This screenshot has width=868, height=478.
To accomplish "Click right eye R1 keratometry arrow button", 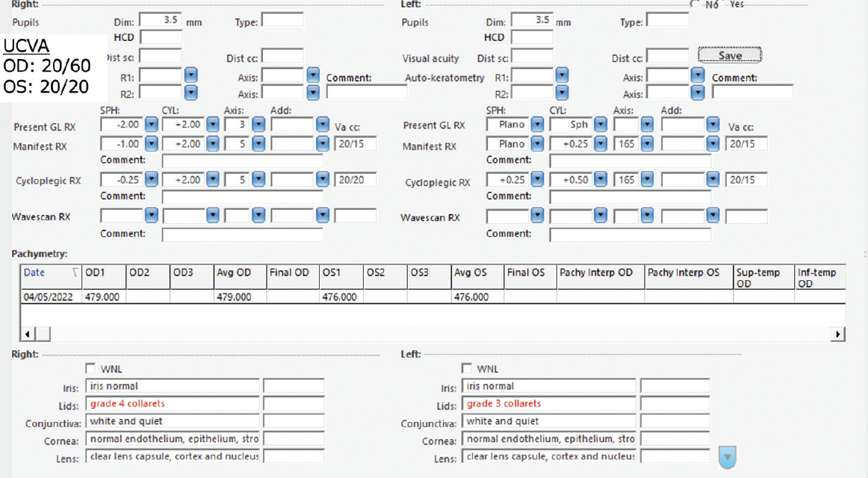I will (190, 75).
